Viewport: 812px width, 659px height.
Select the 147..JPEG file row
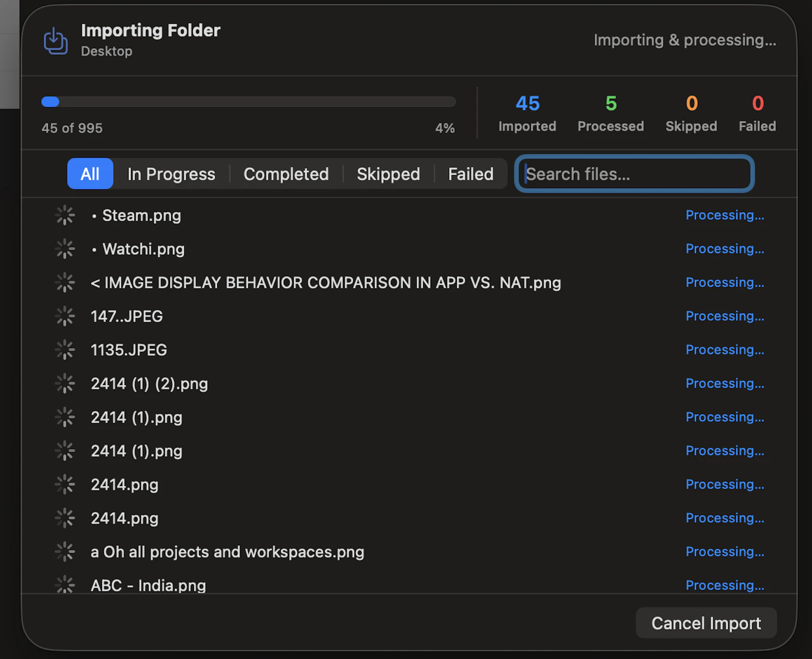[409, 317]
